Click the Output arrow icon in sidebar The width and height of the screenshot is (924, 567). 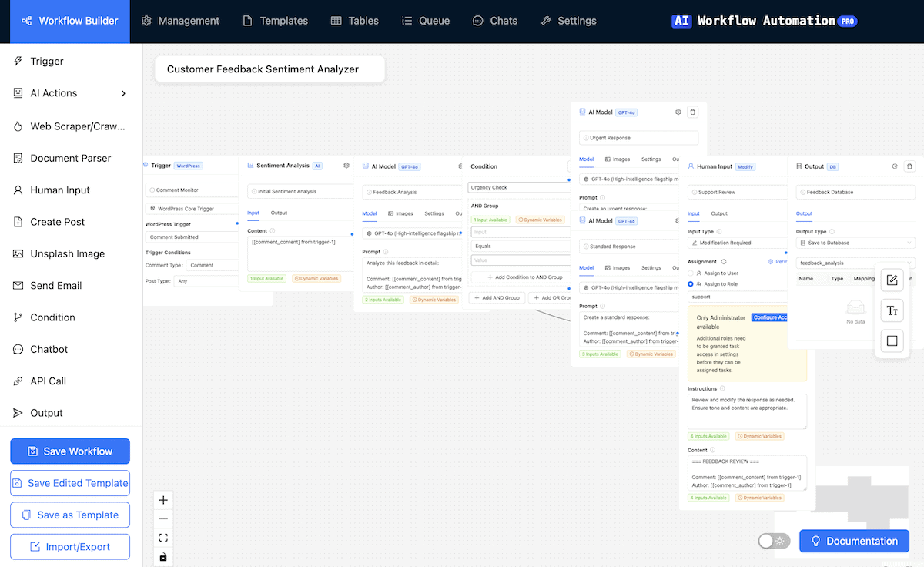coord(18,413)
